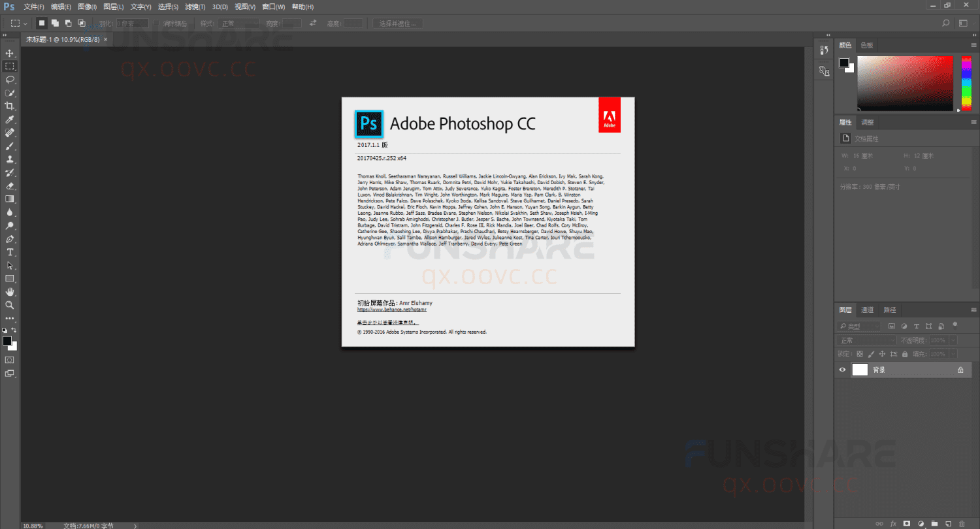The image size is (980, 529).
Task: Toggle lock all padlock in lock row
Action: point(905,354)
